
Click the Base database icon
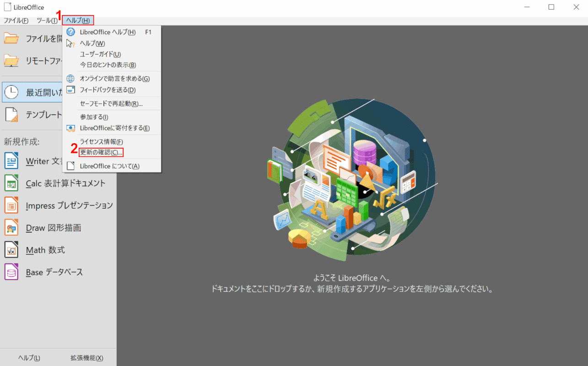click(x=11, y=272)
